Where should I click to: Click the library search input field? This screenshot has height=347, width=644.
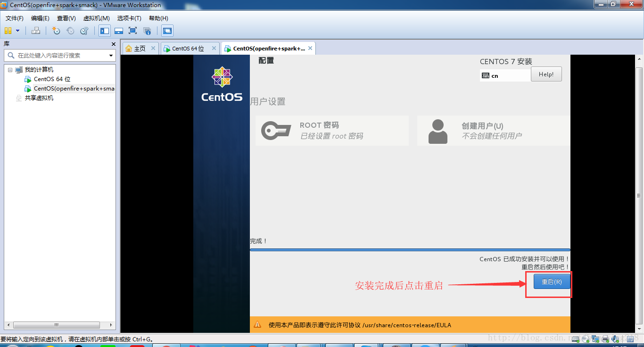pyautogui.click(x=60, y=55)
